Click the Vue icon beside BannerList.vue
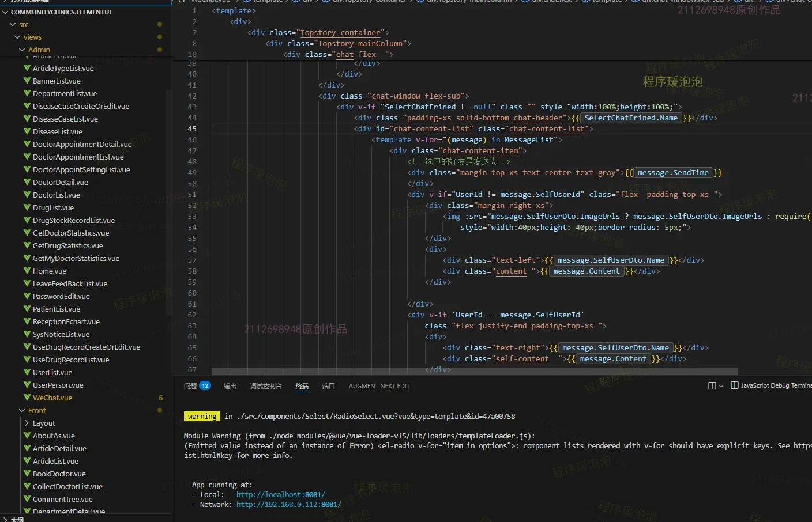 (x=27, y=81)
